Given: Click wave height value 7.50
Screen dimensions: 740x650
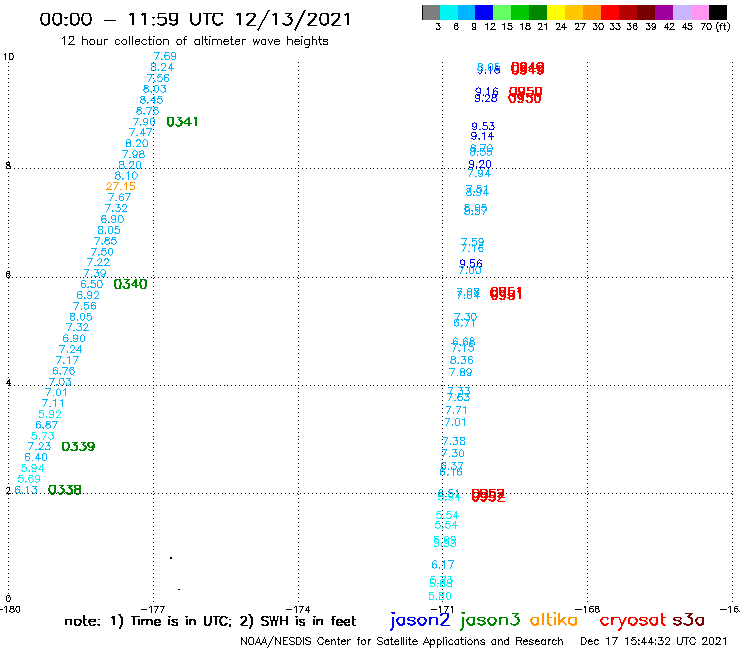Looking at the screenshot, I should (x=102, y=252).
